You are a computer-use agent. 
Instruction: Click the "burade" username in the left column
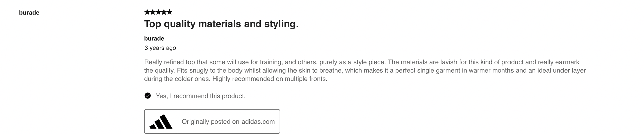pos(29,13)
